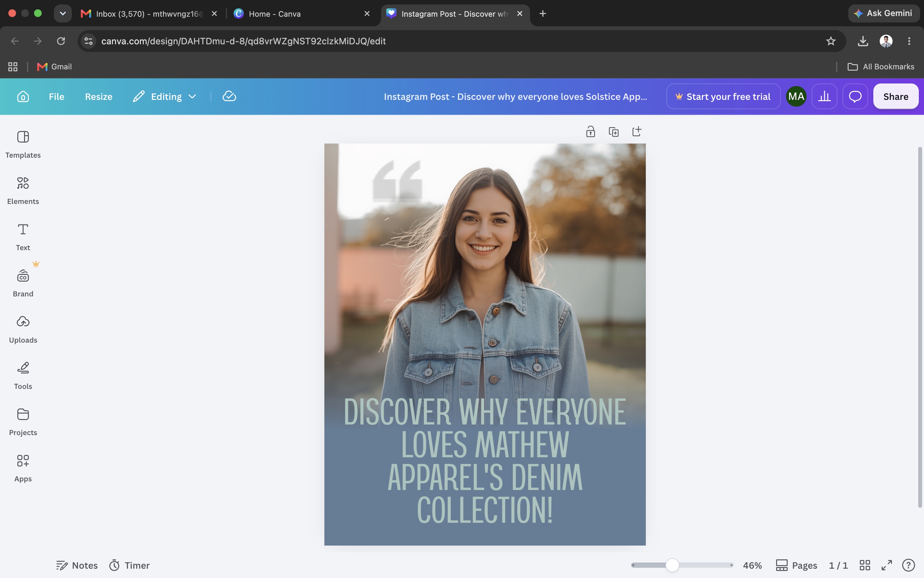Screen dimensions: 924x578
Task: Open the Tools panel
Action: (x=23, y=376)
